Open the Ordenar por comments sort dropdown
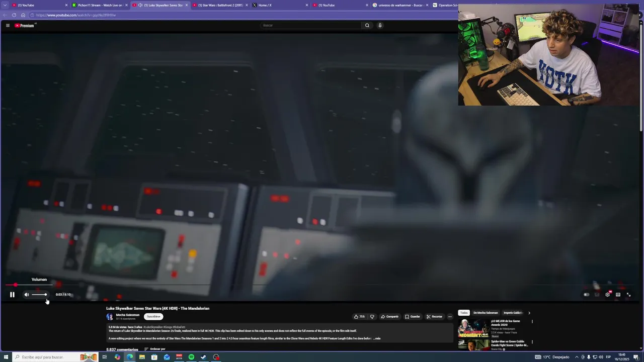644x362 pixels. click(155, 349)
